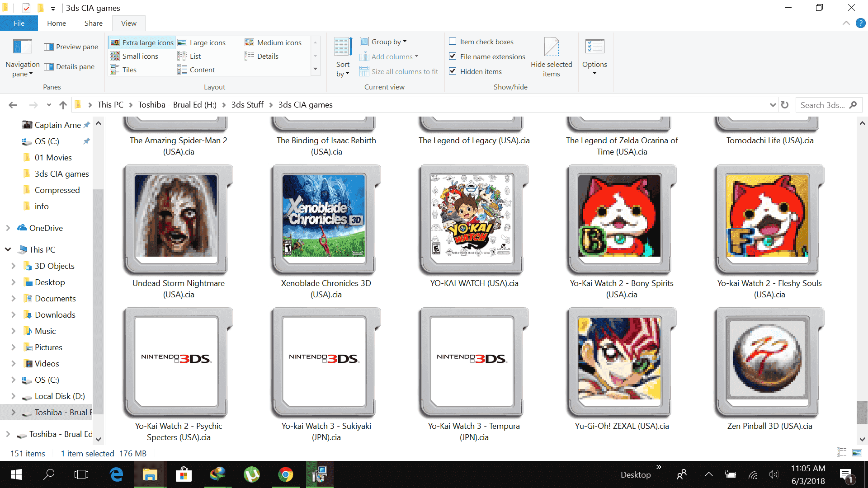
Task: Open the Help question mark icon
Action: tap(861, 23)
